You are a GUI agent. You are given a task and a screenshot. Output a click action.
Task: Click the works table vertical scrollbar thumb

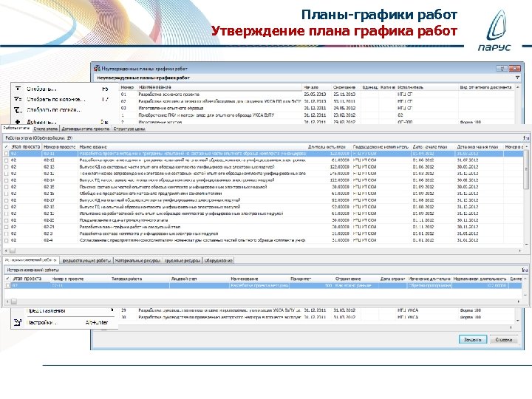coord(526,171)
